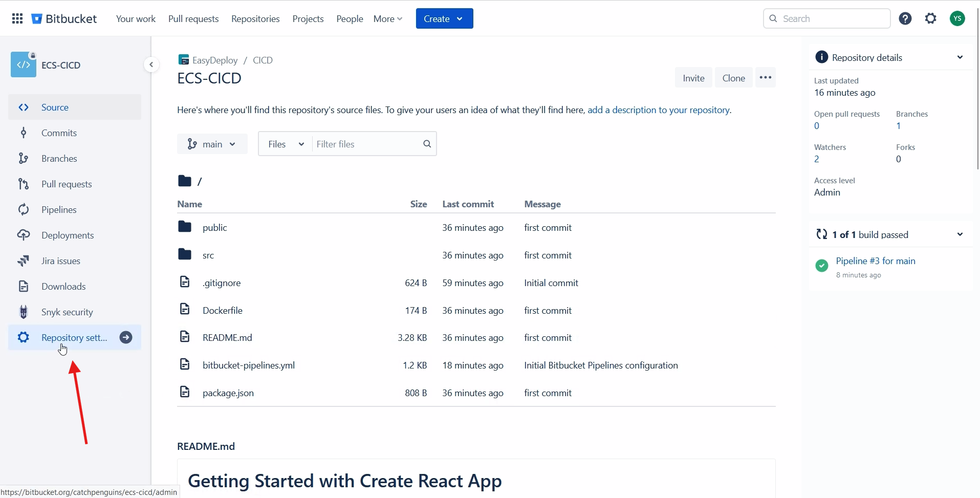Open the settings gear in top bar
This screenshot has height=498, width=980.
tap(931, 19)
